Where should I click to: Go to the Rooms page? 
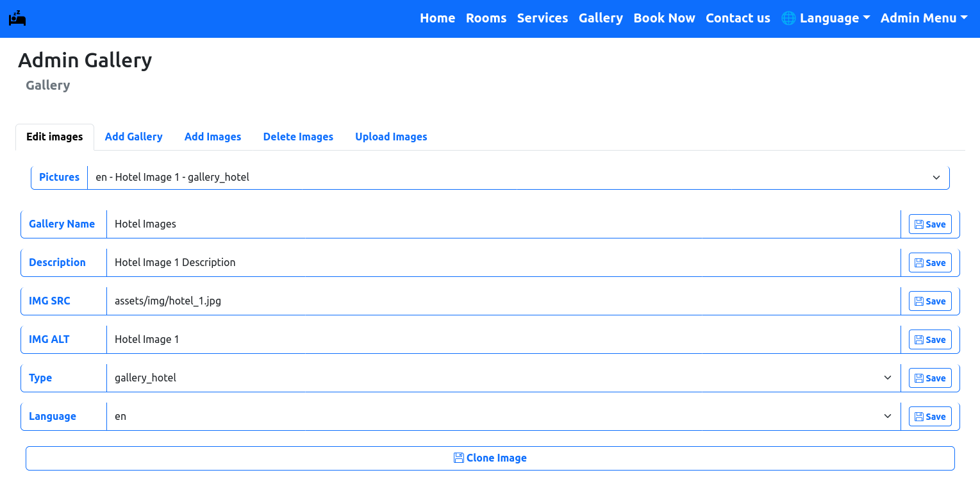[486, 19]
